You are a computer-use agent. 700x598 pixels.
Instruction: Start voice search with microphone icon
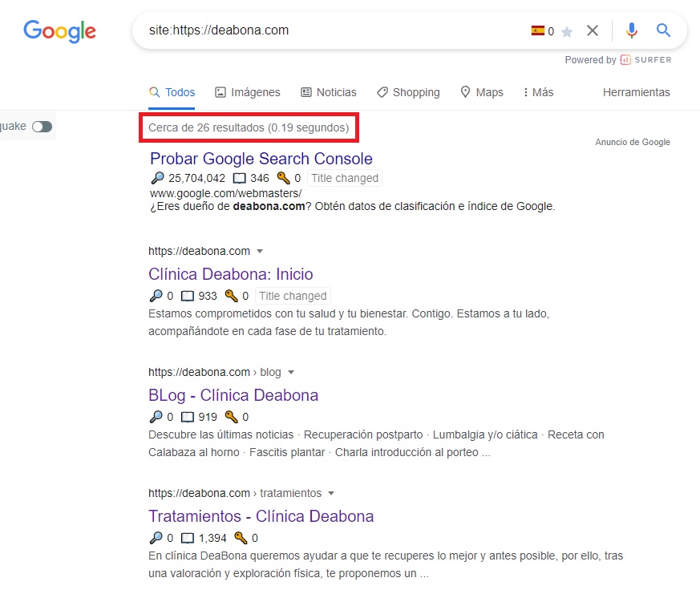pos(632,31)
